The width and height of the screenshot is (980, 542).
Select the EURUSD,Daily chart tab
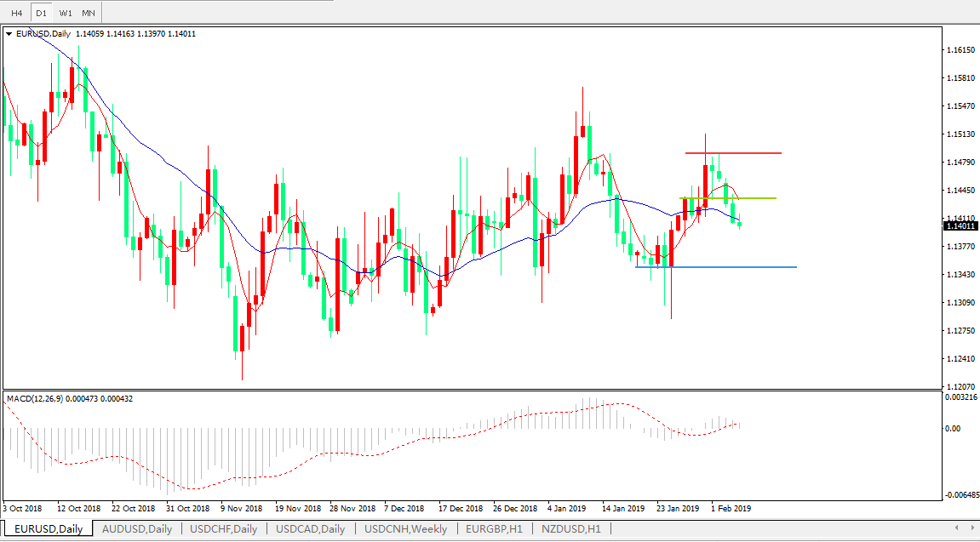[x=47, y=529]
